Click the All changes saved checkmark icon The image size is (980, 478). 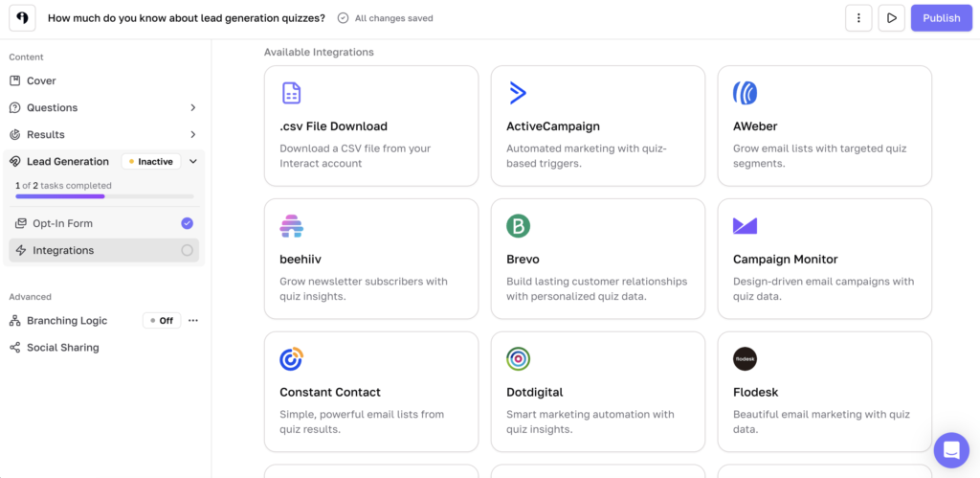[x=343, y=18]
